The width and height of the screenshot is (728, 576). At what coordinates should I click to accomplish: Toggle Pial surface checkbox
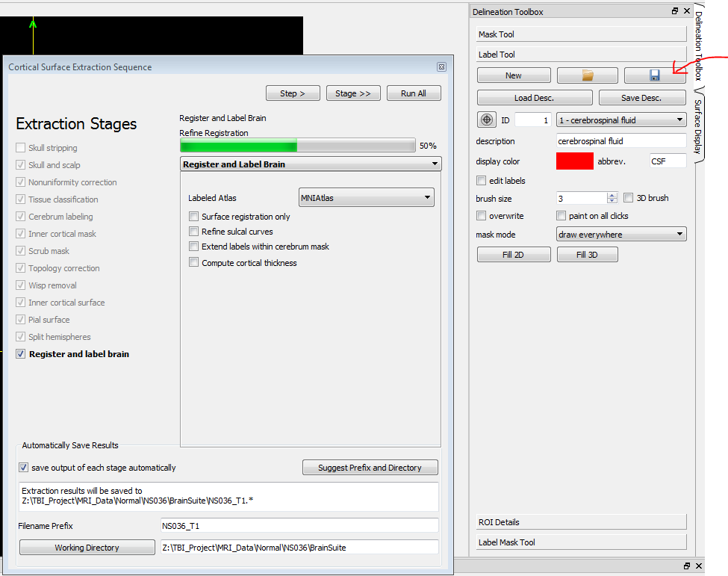click(x=20, y=320)
